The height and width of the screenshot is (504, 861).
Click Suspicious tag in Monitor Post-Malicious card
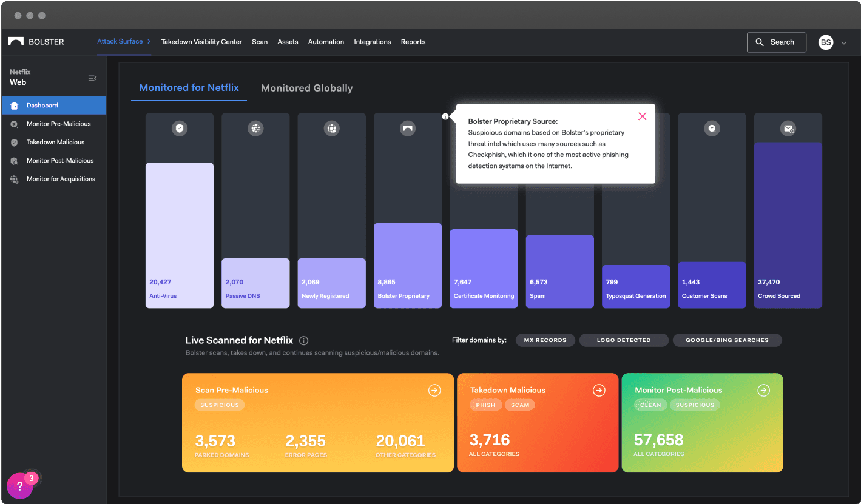695,405
